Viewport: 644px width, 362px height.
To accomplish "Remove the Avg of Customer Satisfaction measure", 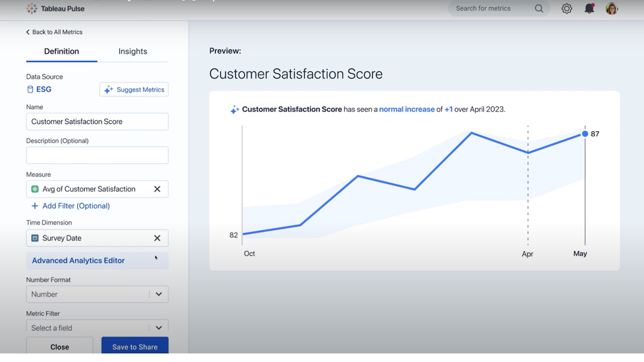I will (157, 189).
